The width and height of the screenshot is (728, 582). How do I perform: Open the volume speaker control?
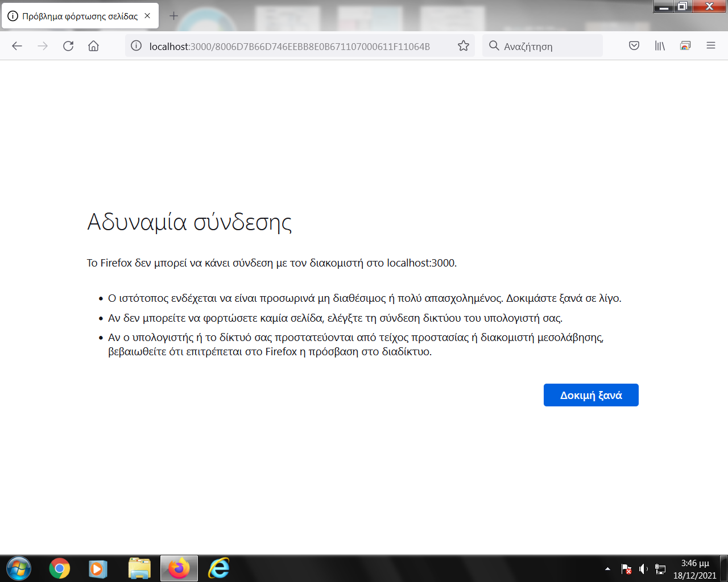[643, 569]
